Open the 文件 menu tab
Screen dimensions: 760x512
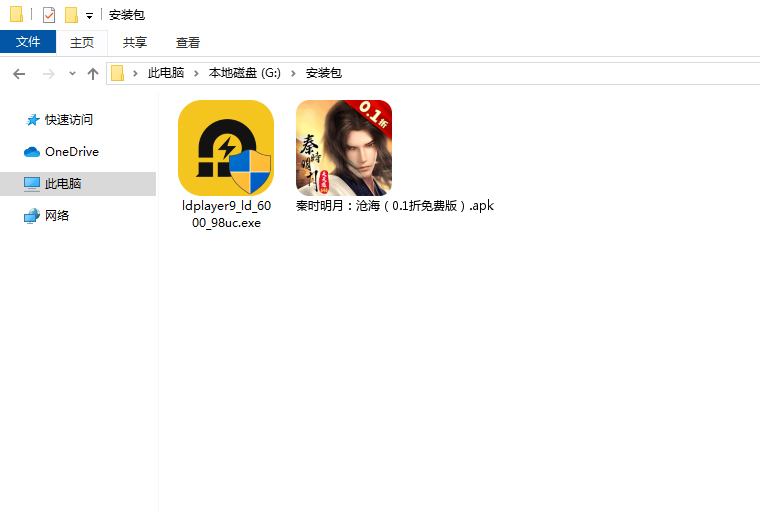pos(28,42)
